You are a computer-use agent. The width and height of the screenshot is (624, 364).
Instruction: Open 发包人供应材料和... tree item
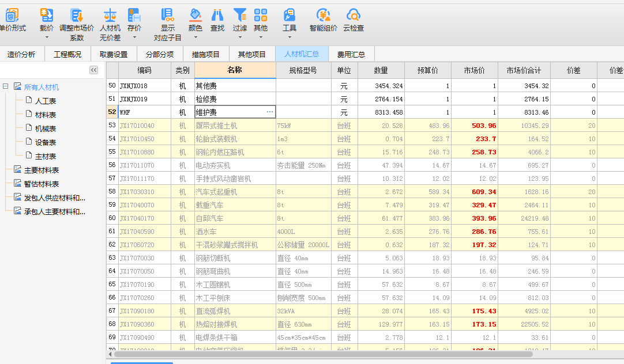pyautogui.click(x=55, y=198)
